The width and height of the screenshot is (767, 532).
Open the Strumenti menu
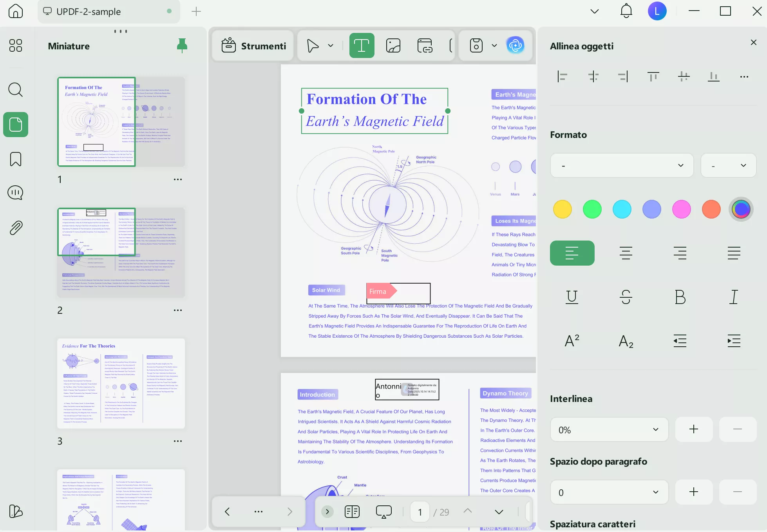(x=253, y=46)
